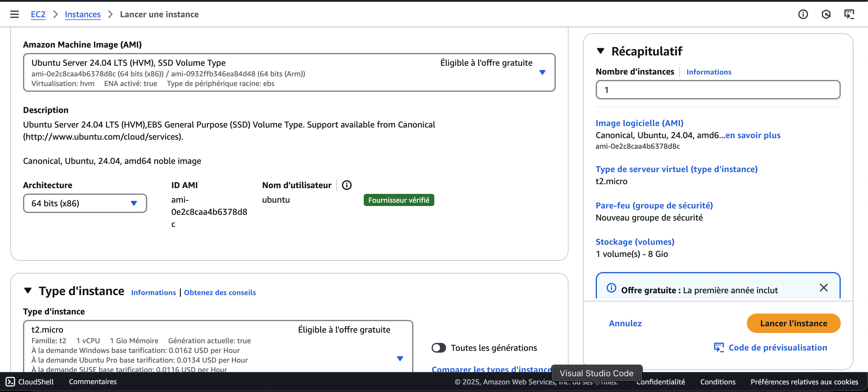Viewport: 868px width, 392px height.
Task: Click the Code de prévisualisation icon
Action: 719,347
